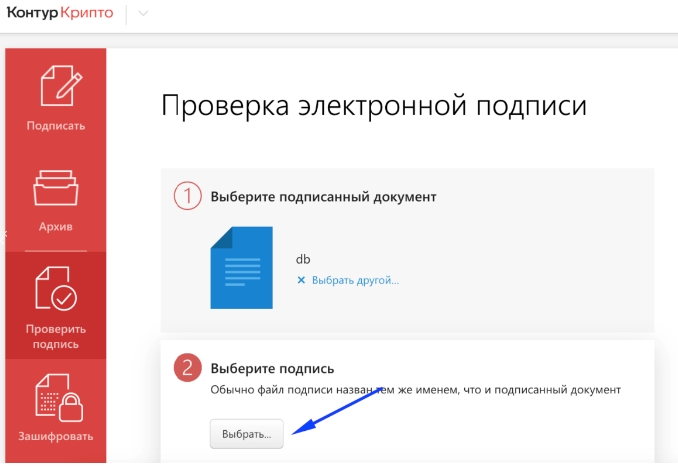Collapse the sidebar with the left-edge arrow

coord(4,234)
